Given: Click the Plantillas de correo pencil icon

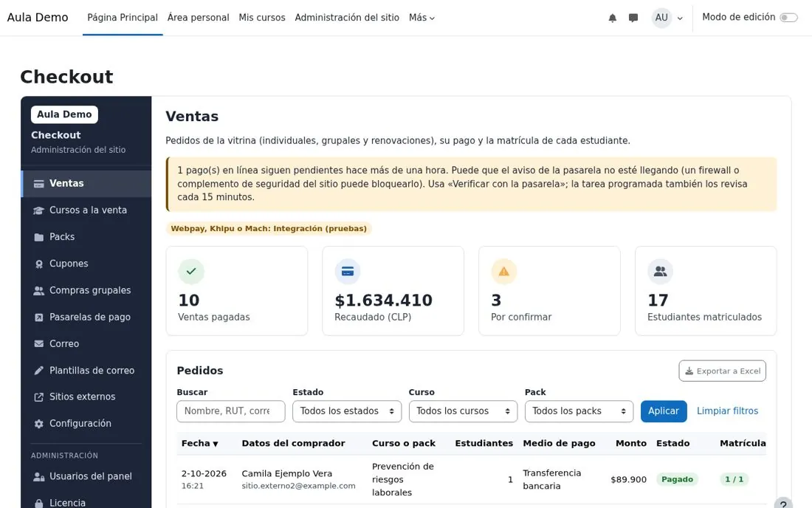Looking at the screenshot, I should (39, 371).
